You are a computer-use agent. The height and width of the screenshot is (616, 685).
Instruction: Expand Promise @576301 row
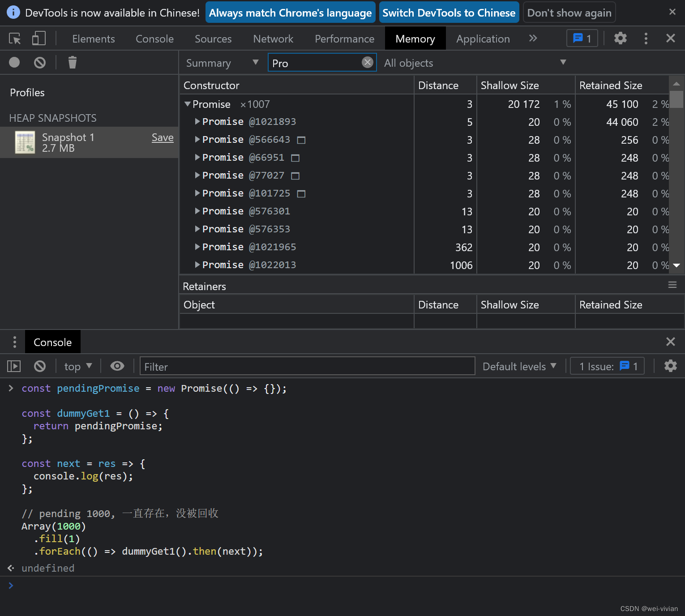coord(197,211)
